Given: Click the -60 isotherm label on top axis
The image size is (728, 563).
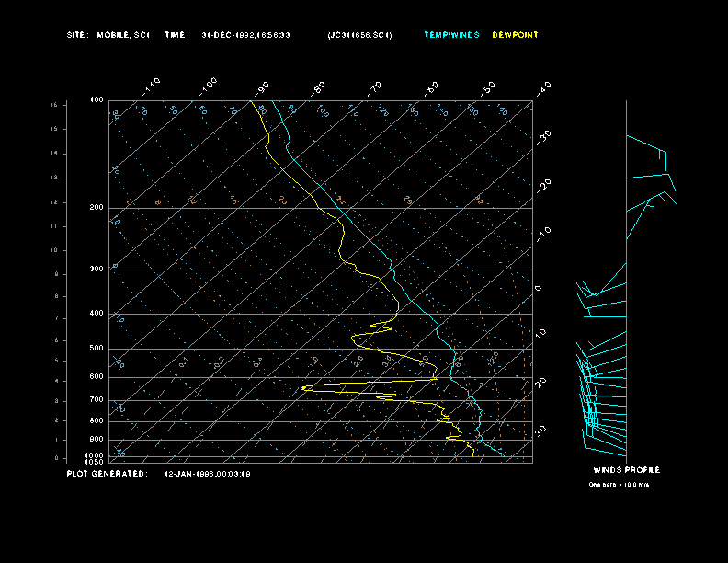Looking at the screenshot, I should (431, 88).
